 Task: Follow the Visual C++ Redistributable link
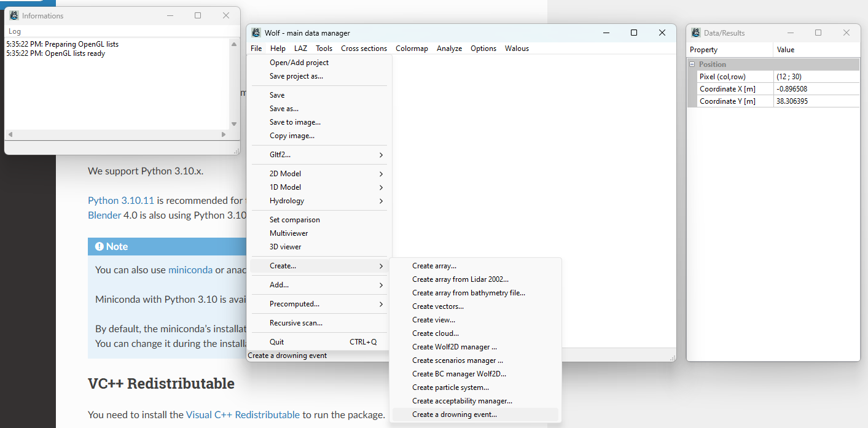[x=243, y=414]
